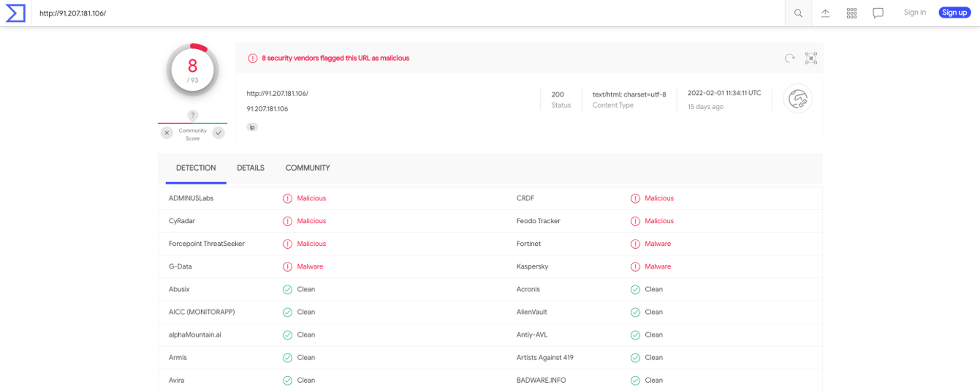Click the Avira clean check icon
This screenshot has width=980, height=392.
point(287,380)
